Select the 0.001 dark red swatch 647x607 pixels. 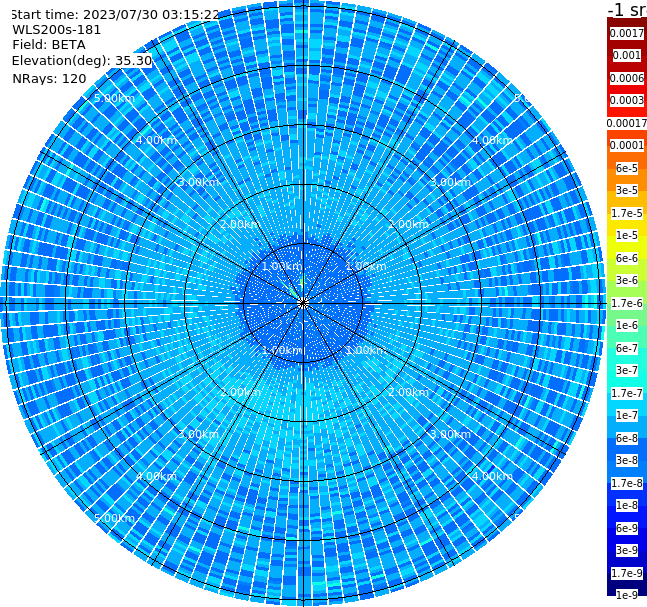click(627, 55)
